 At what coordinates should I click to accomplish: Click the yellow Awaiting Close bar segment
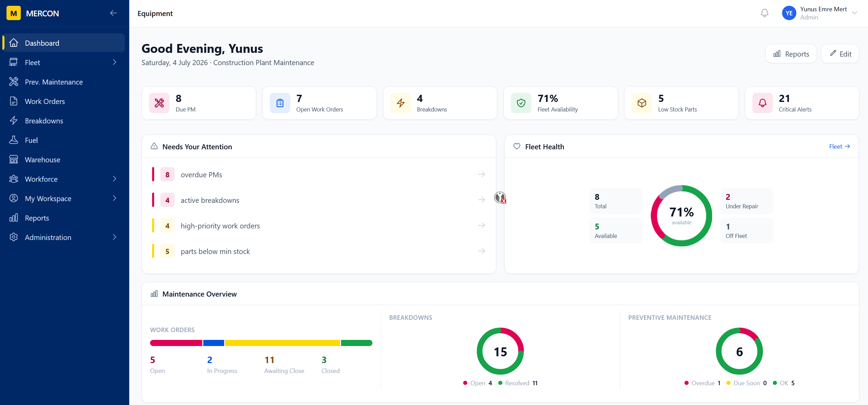[x=282, y=343]
